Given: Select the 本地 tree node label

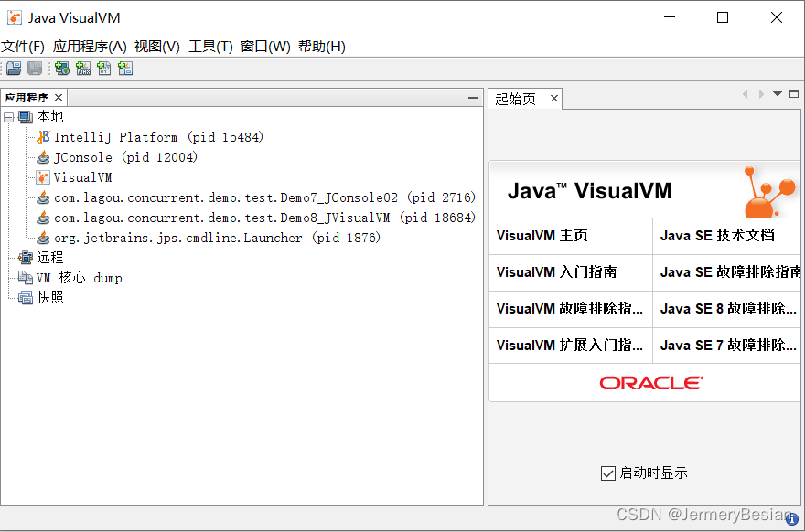Looking at the screenshot, I should [50, 117].
